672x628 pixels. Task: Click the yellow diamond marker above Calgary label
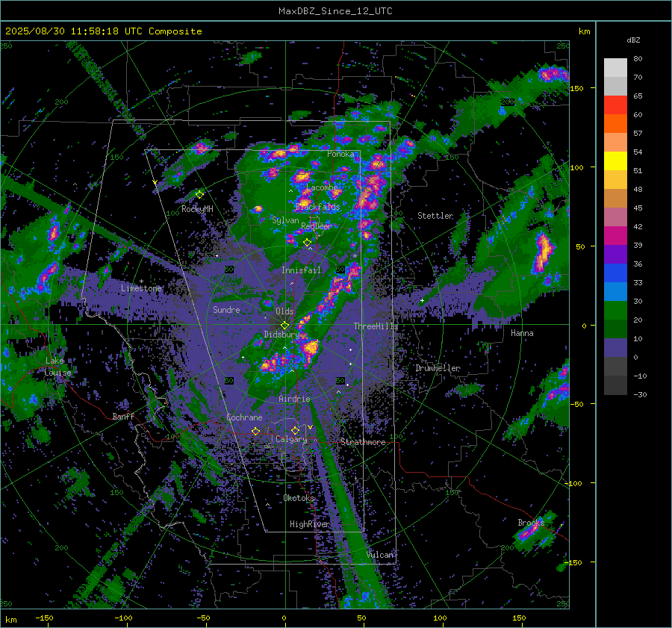coord(295,430)
